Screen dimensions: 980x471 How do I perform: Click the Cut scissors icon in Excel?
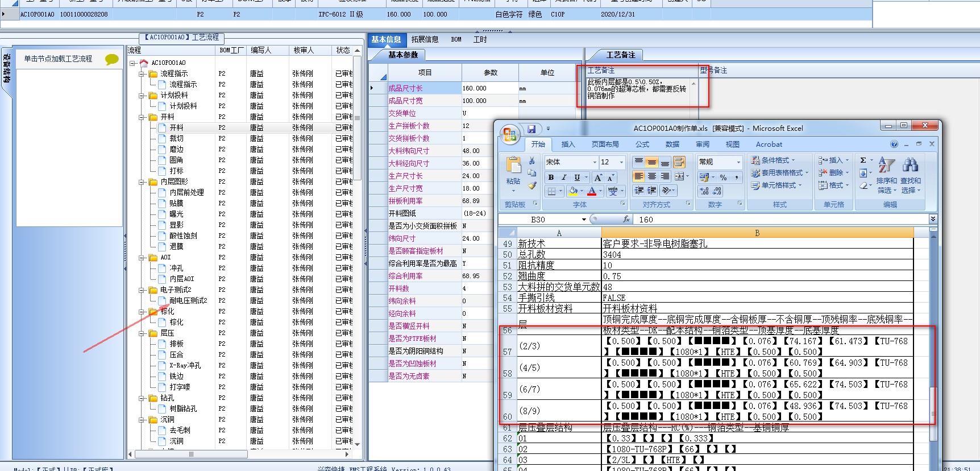pyautogui.click(x=531, y=161)
